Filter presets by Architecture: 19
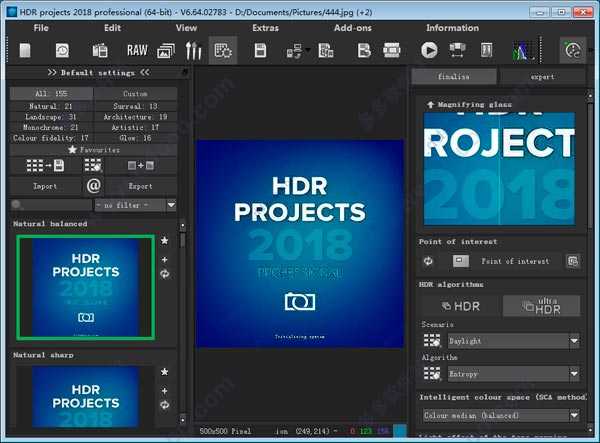The height and width of the screenshot is (443, 600). (x=135, y=117)
